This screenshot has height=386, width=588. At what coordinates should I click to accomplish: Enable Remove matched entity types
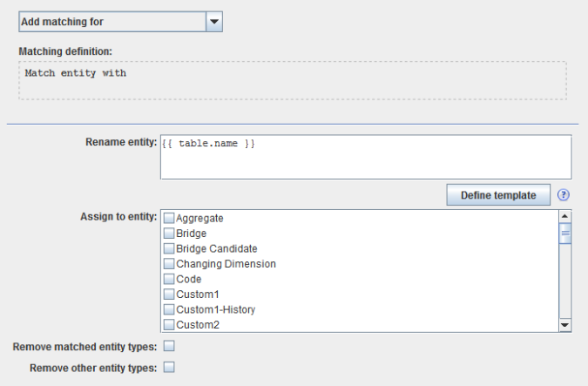point(169,347)
